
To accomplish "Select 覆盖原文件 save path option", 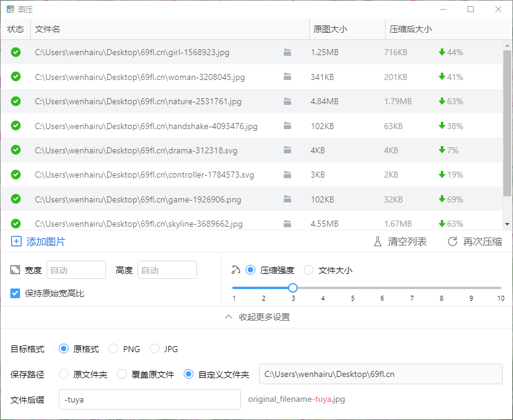I will pyautogui.click(x=122, y=374).
